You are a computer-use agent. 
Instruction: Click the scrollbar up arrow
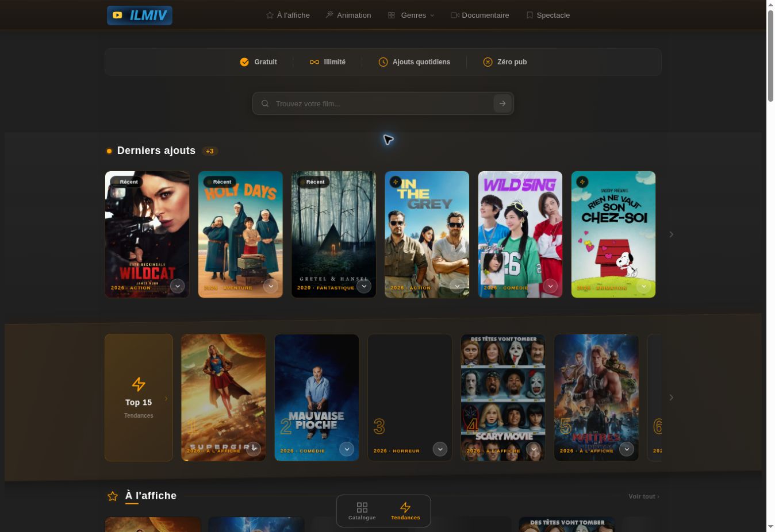(770, 5)
